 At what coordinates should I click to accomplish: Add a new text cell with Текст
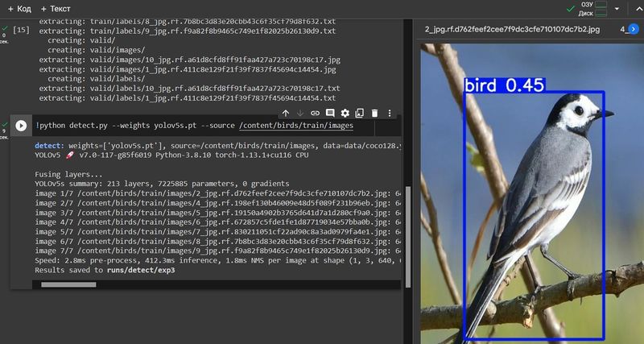click(x=55, y=8)
